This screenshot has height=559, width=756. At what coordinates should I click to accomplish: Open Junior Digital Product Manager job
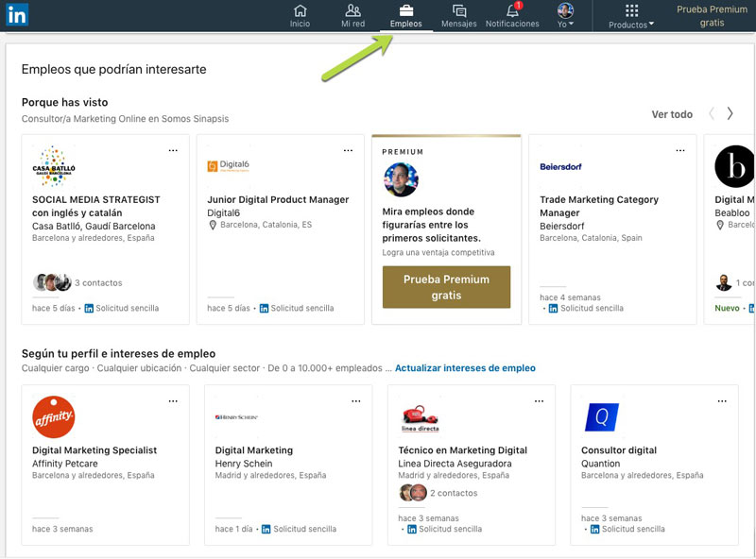pyautogui.click(x=278, y=199)
